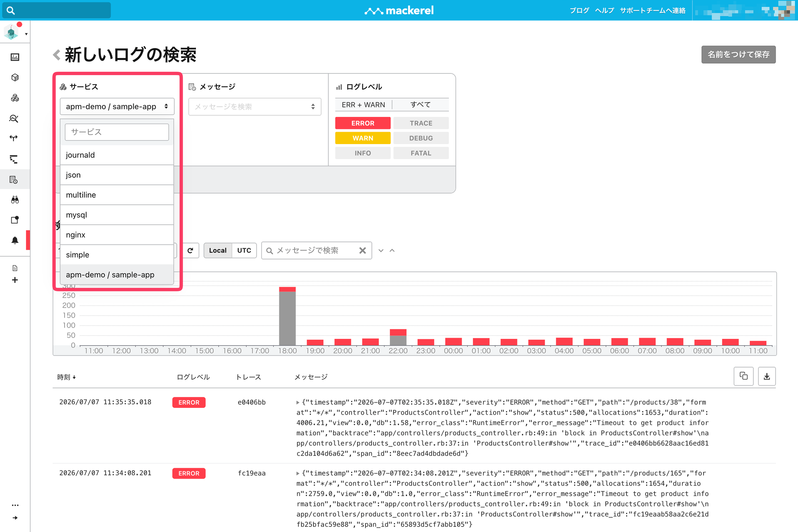Click the search magnifier icon in header
Image resolution: width=798 pixels, height=532 pixels.
click(11, 10)
